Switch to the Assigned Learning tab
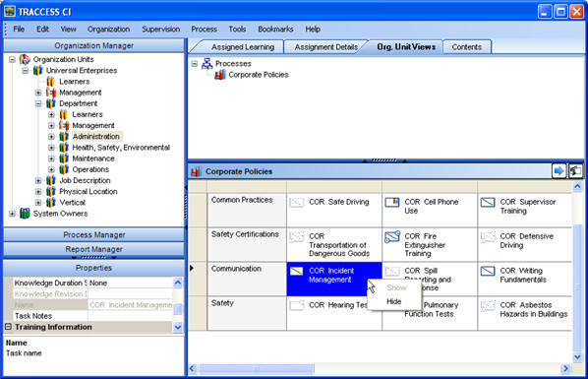 coord(243,47)
